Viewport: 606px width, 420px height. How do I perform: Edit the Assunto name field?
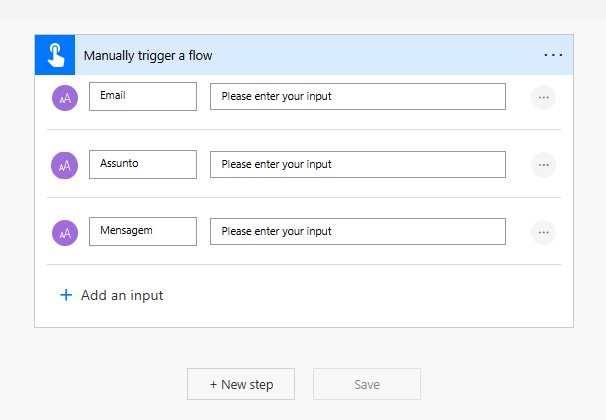coord(143,164)
